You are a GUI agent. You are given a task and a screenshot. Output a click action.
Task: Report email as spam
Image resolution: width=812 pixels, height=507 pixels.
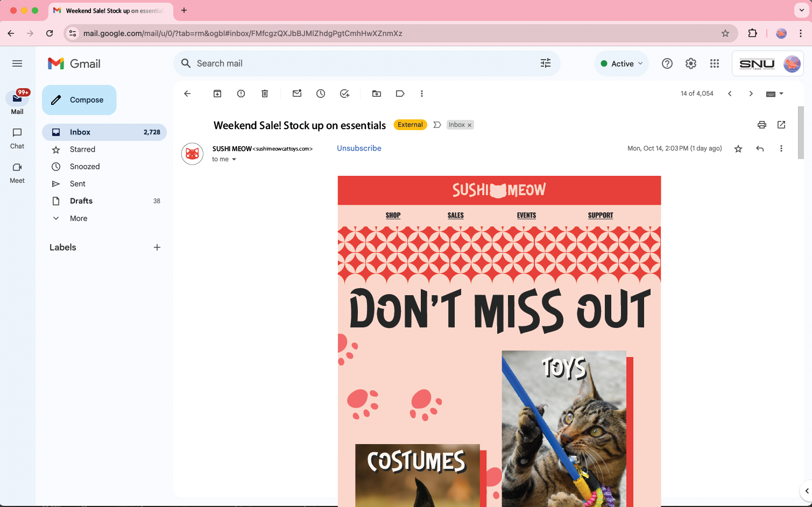tap(241, 94)
